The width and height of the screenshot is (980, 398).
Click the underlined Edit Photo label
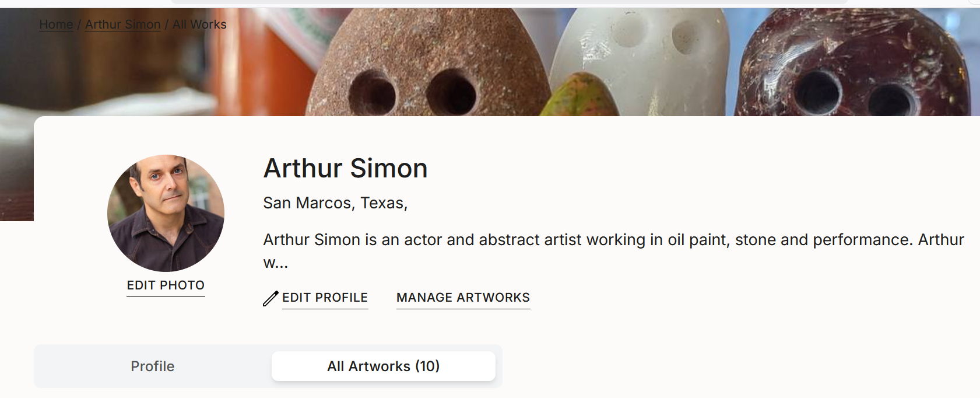point(166,285)
